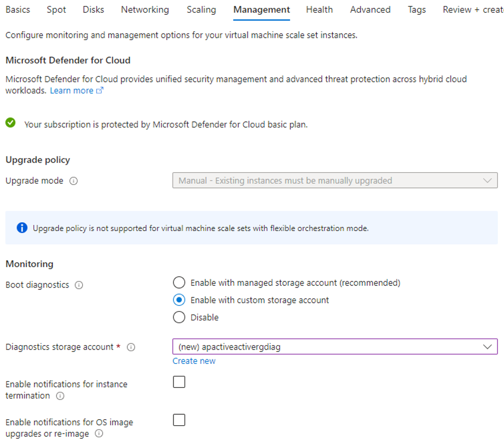504x445 pixels.
Task: Switch to the Disks tab
Action: point(93,10)
